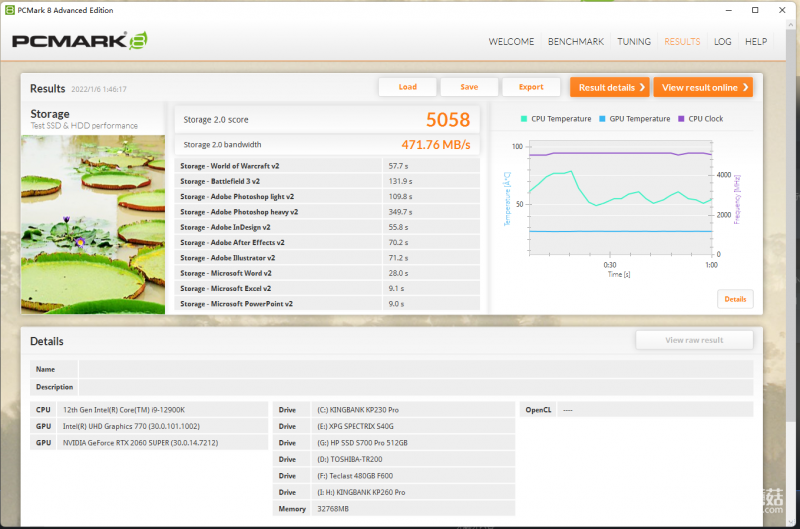This screenshot has height=529, width=800.
Task: Click the Save button
Action: pos(469,87)
